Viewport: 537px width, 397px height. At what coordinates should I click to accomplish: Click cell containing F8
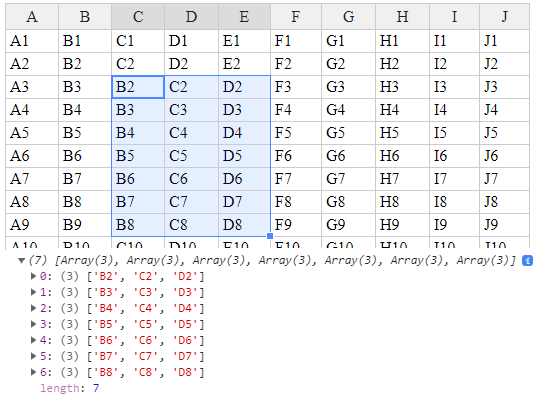point(296,201)
